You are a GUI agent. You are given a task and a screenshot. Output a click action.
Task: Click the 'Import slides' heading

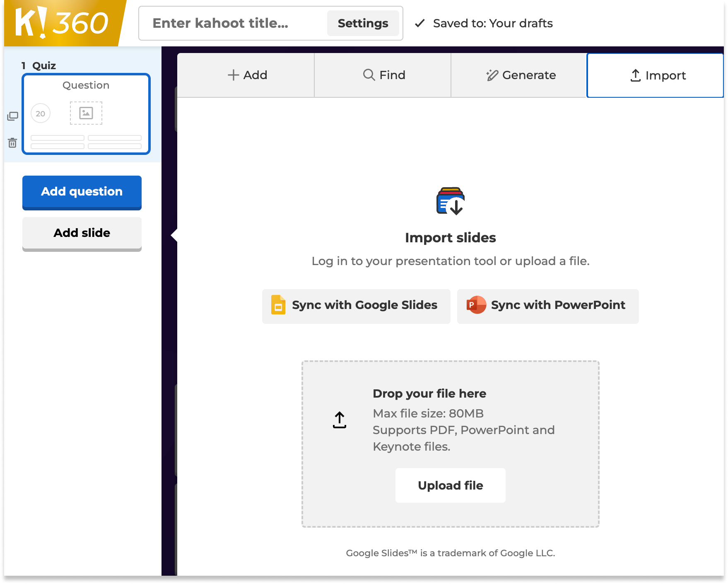tap(451, 238)
